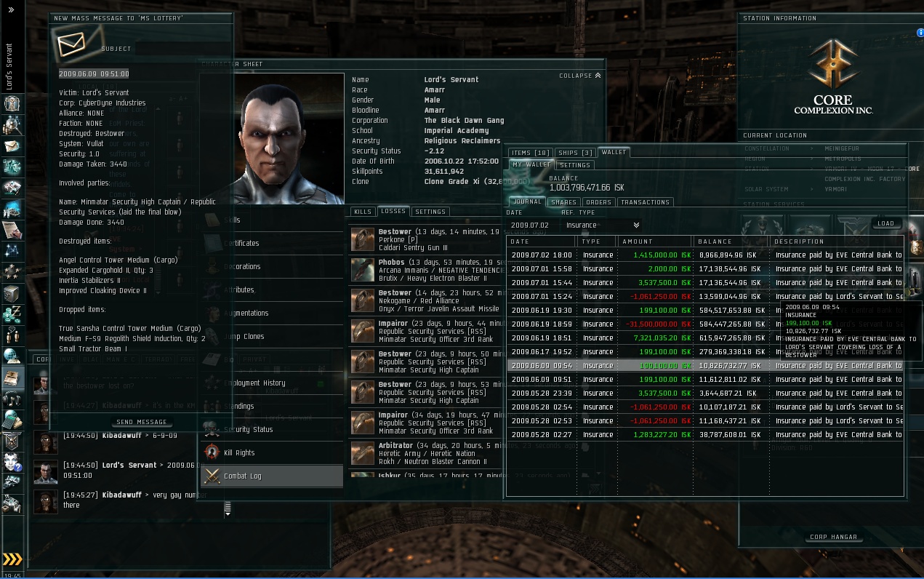Open the Star Map icon in the sidebar

(12, 252)
